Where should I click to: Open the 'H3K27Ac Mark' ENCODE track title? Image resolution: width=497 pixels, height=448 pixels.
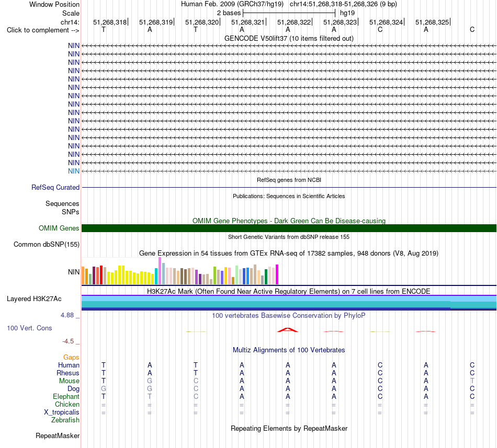click(x=289, y=291)
